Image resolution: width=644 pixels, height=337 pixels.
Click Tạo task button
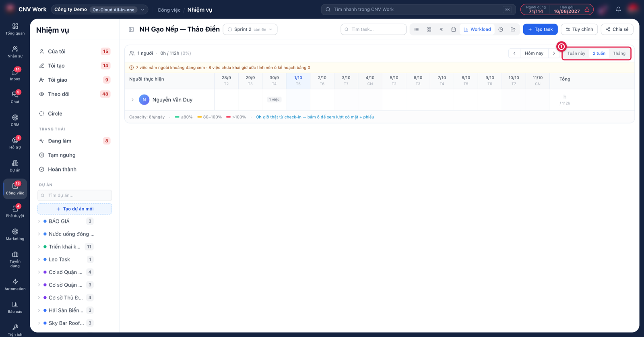pyautogui.click(x=540, y=29)
